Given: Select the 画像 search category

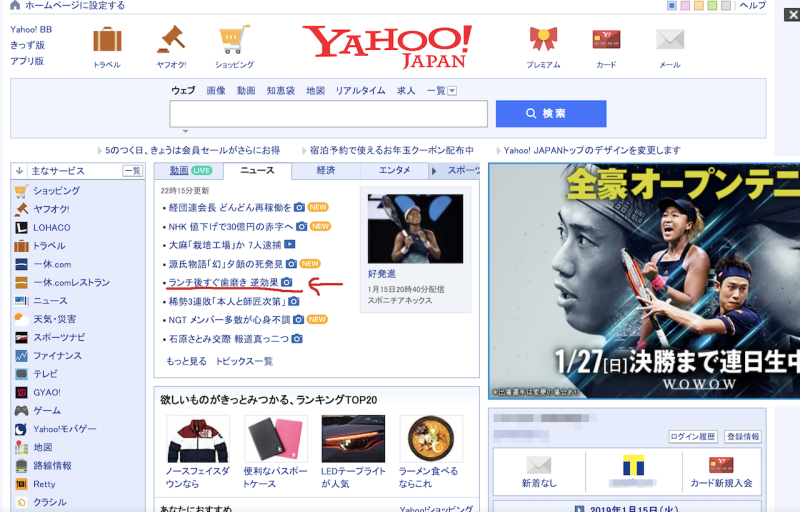Looking at the screenshot, I should click(216, 91).
